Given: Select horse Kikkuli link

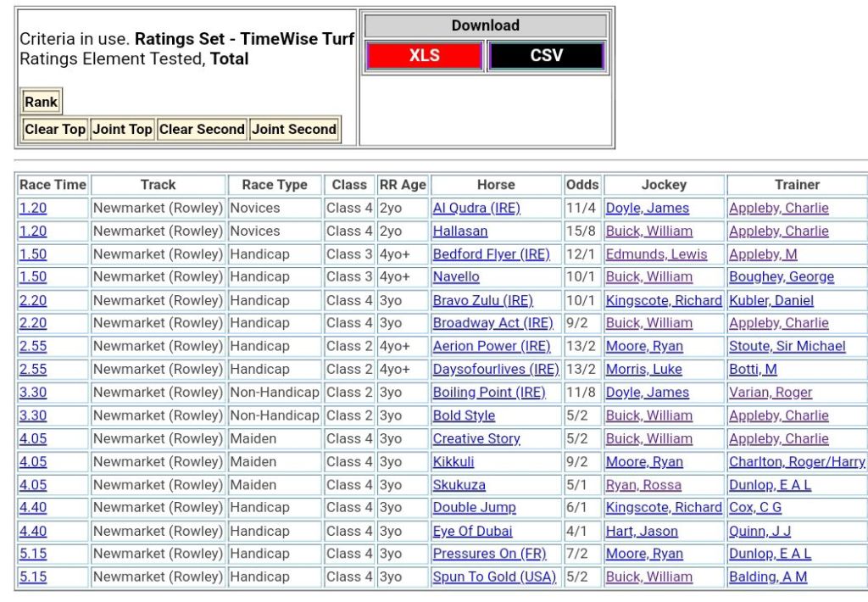Looking at the screenshot, I should click(453, 462).
